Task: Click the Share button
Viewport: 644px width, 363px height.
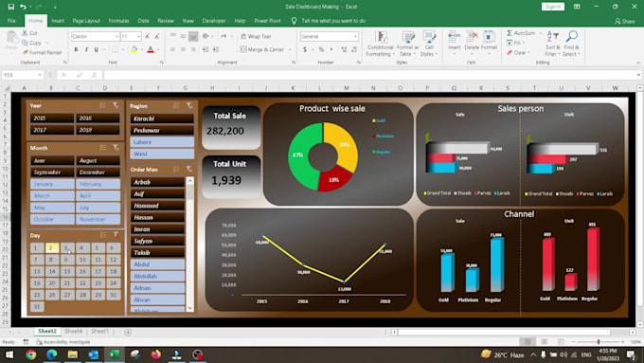Action: (x=625, y=21)
